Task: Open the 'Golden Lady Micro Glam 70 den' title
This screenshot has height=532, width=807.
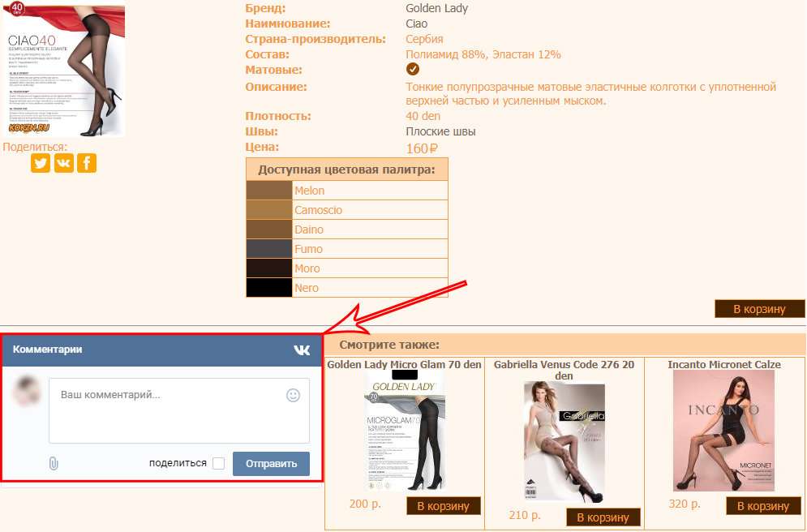Action: pos(405,365)
